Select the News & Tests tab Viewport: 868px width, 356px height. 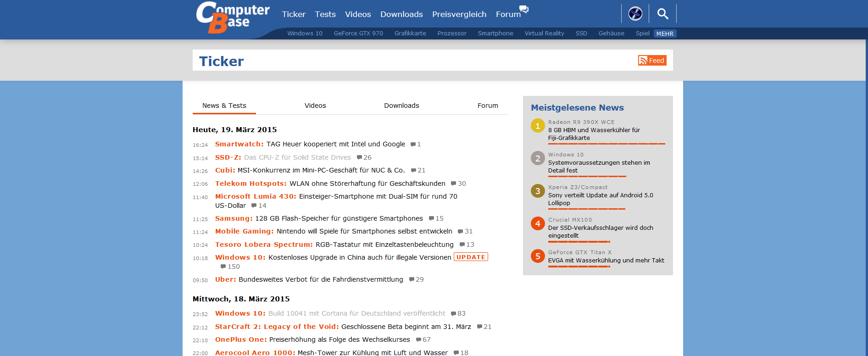224,106
